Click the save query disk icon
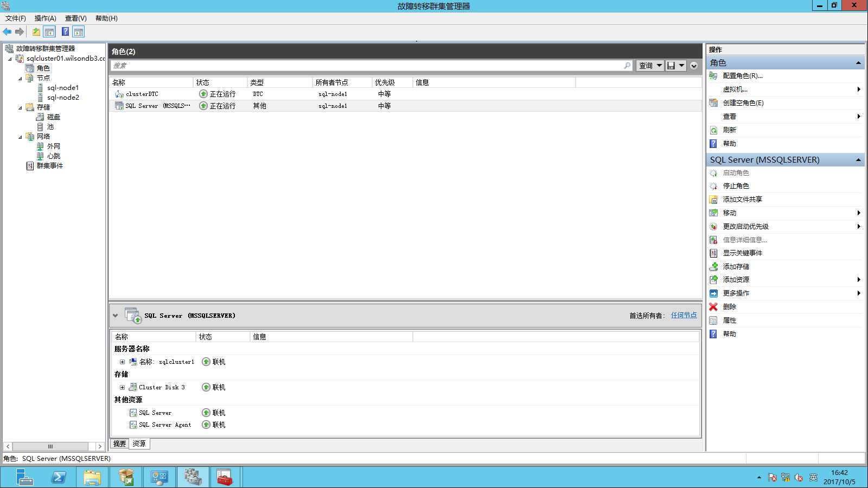 671,66
